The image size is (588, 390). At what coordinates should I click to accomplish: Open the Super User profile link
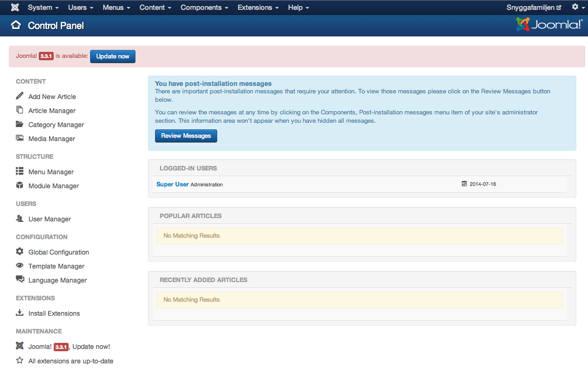coord(173,184)
